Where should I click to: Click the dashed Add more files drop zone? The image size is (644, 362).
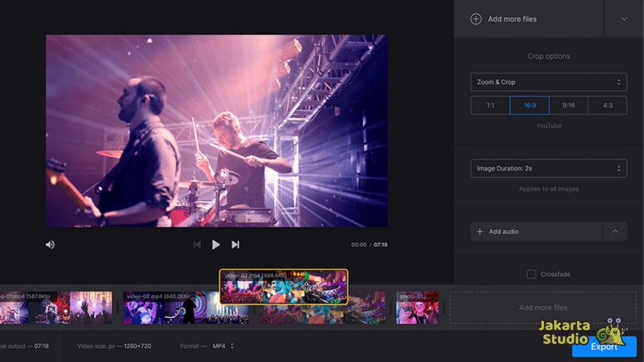[543, 307]
